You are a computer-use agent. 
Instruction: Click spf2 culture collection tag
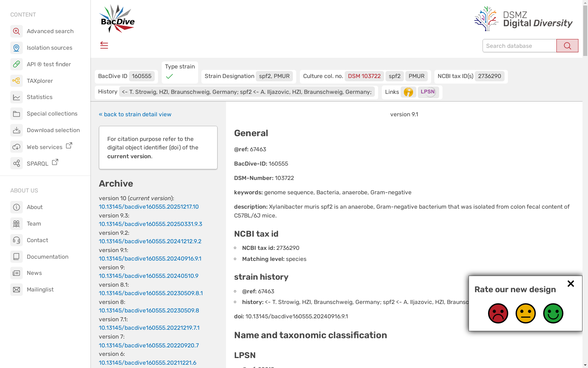pyautogui.click(x=395, y=76)
